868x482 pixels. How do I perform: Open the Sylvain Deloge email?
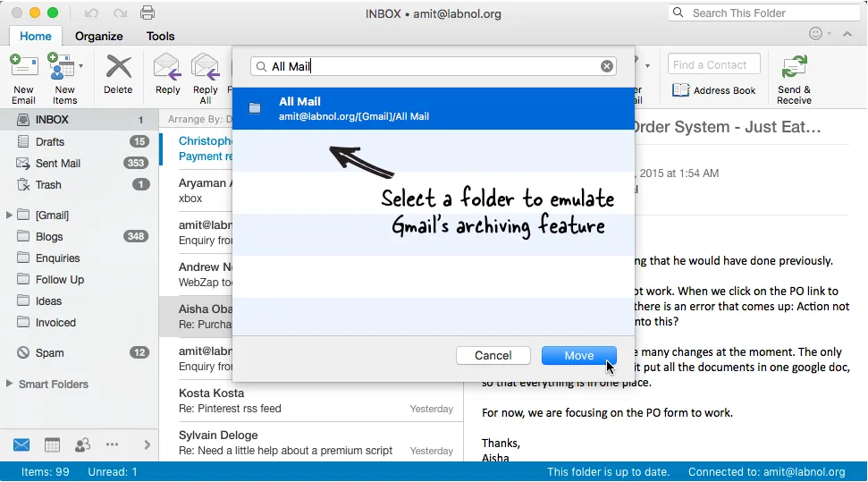point(311,443)
